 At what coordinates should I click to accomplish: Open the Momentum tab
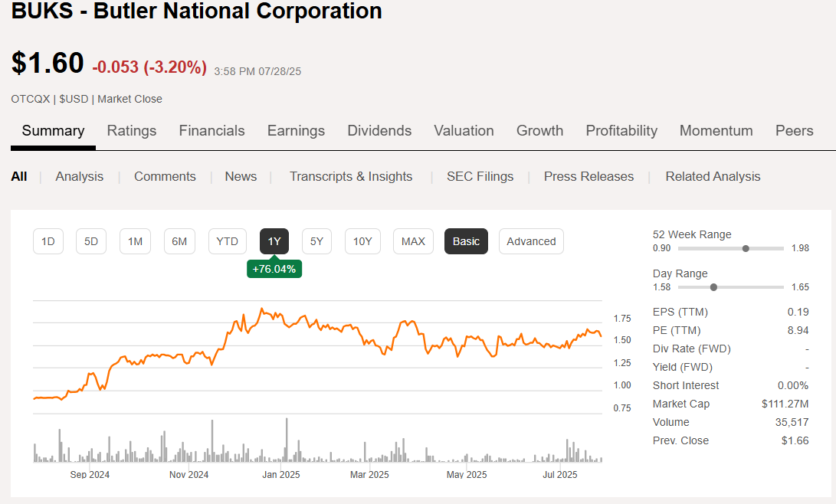(x=716, y=131)
